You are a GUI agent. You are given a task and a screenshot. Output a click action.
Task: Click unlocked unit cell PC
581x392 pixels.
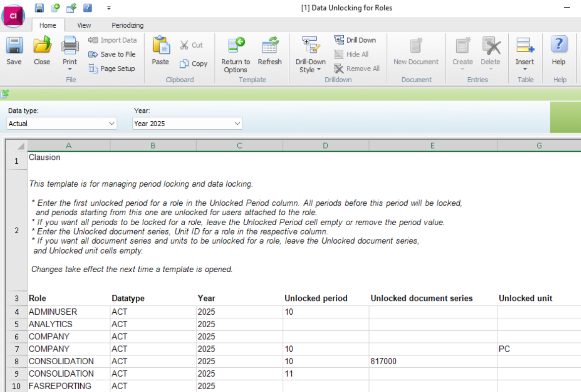click(539, 348)
